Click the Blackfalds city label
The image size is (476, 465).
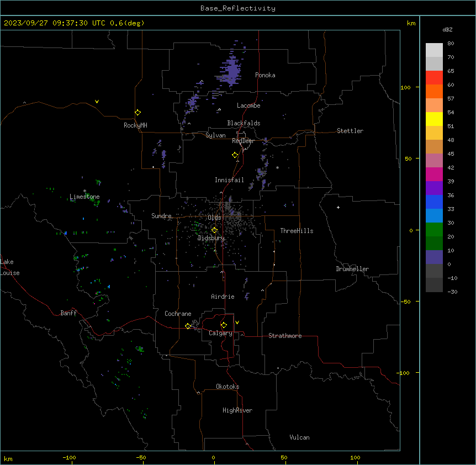pyautogui.click(x=244, y=123)
